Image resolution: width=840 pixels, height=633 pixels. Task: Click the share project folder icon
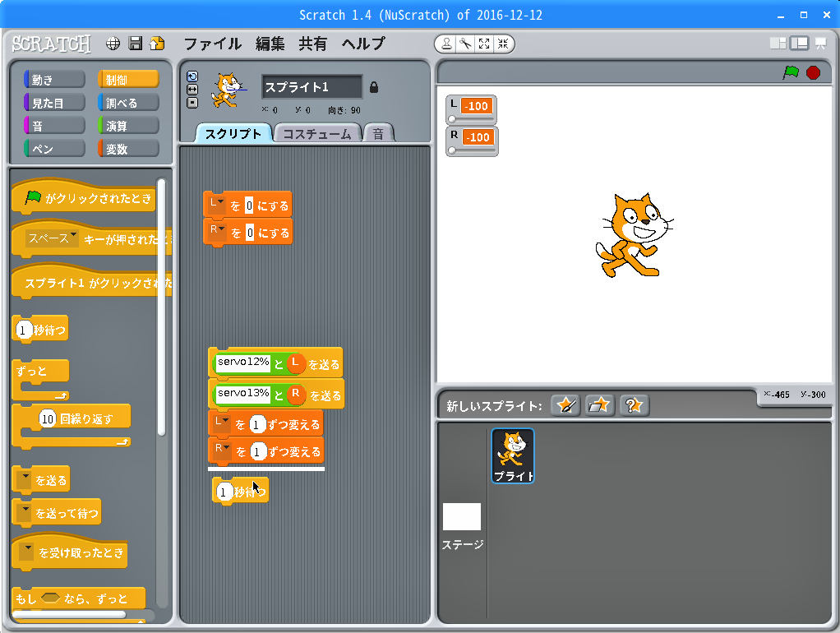point(158,44)
